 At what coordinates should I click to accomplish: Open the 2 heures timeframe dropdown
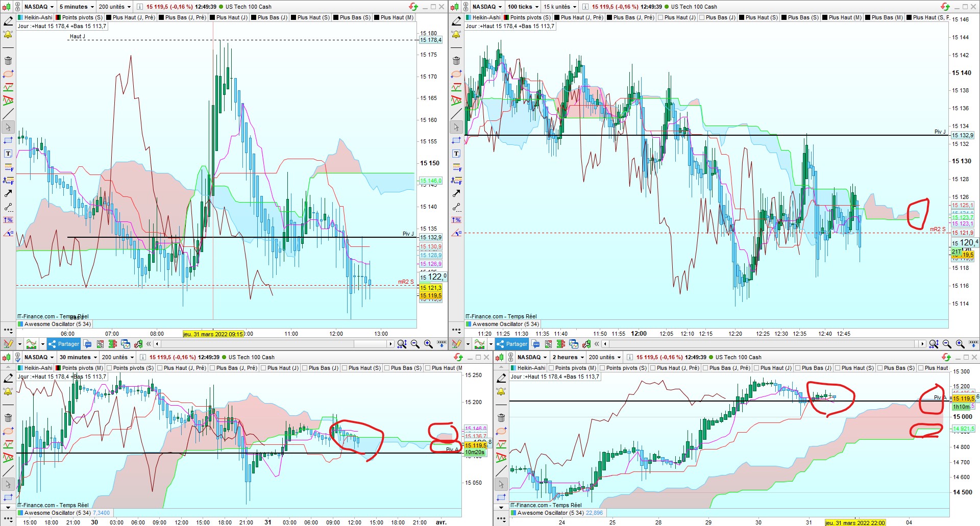(x=568, y=357)
